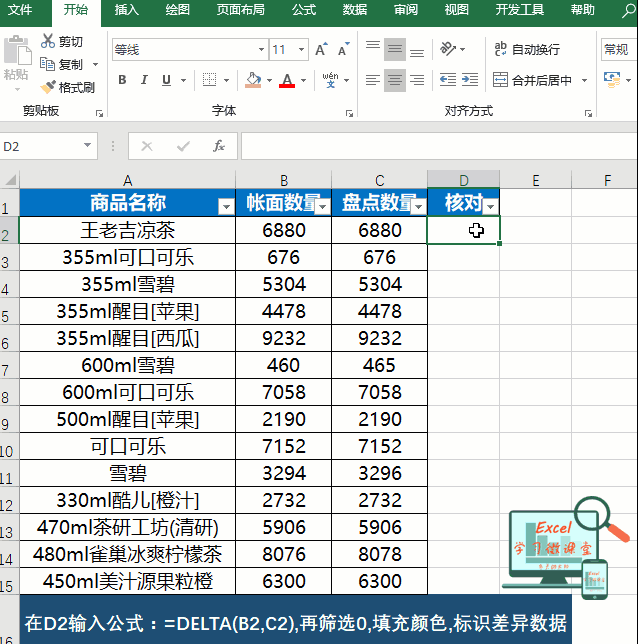Image resolution: width=638 pixels, height=644 pixels.
Task: Decrease indent icon
Action: (448, 80)
